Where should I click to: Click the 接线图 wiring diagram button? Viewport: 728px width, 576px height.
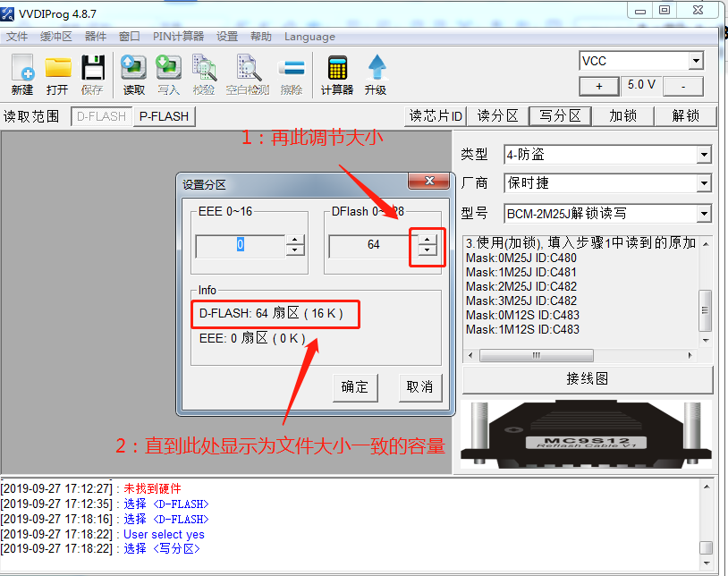tap(587, 378)
